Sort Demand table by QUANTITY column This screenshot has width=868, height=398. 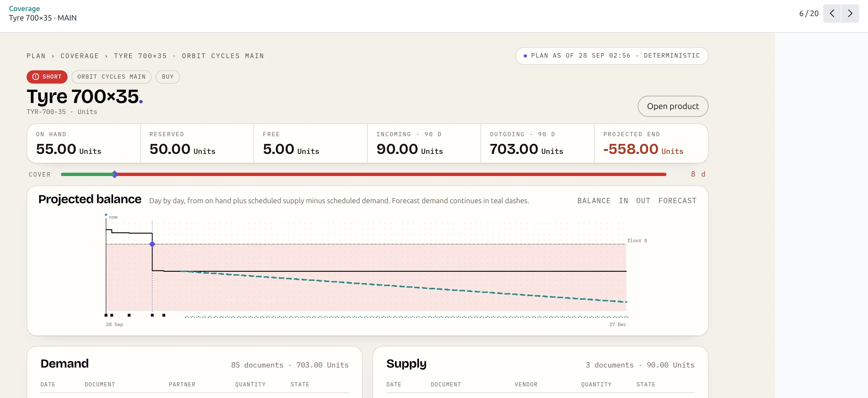click(250, 384)
